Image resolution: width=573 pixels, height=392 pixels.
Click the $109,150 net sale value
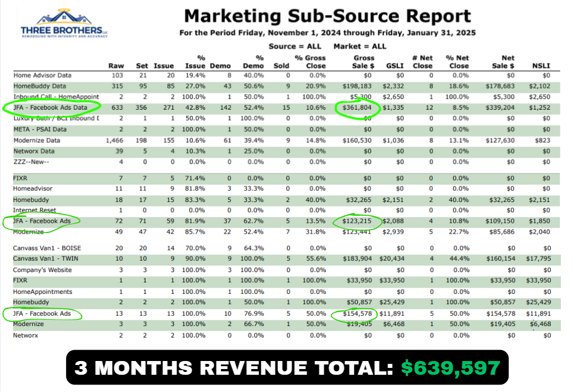pos(500,221)
